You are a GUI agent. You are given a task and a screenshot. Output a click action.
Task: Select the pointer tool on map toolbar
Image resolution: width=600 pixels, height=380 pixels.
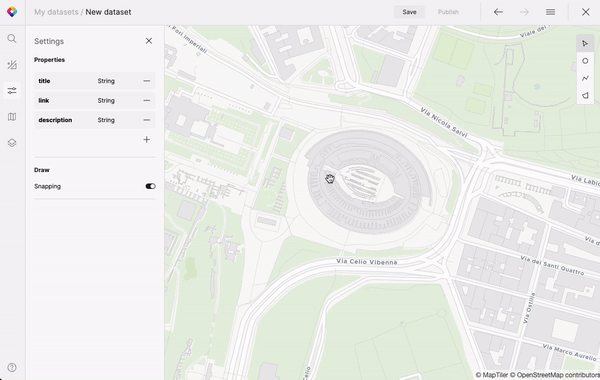coord(585,43)
